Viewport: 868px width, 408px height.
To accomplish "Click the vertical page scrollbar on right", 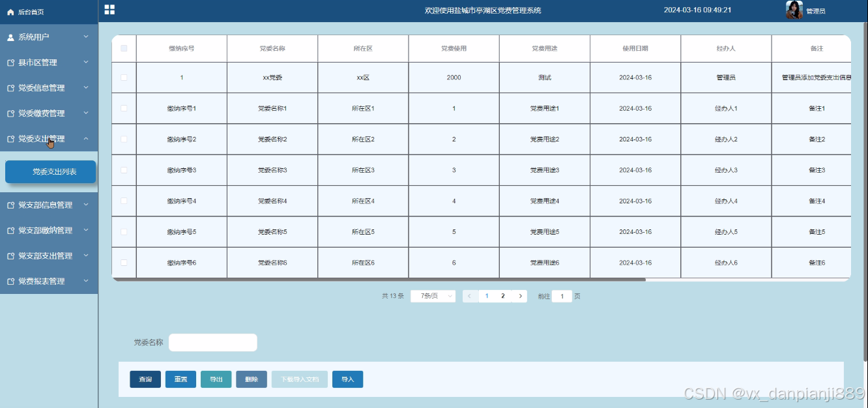I will (x=865, y=192).
